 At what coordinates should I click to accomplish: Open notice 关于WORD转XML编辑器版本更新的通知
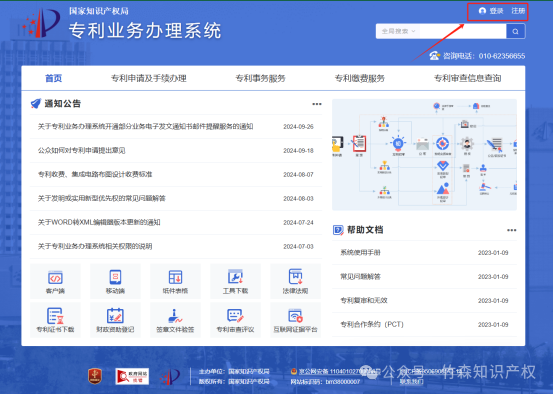(x=99, y=222)
